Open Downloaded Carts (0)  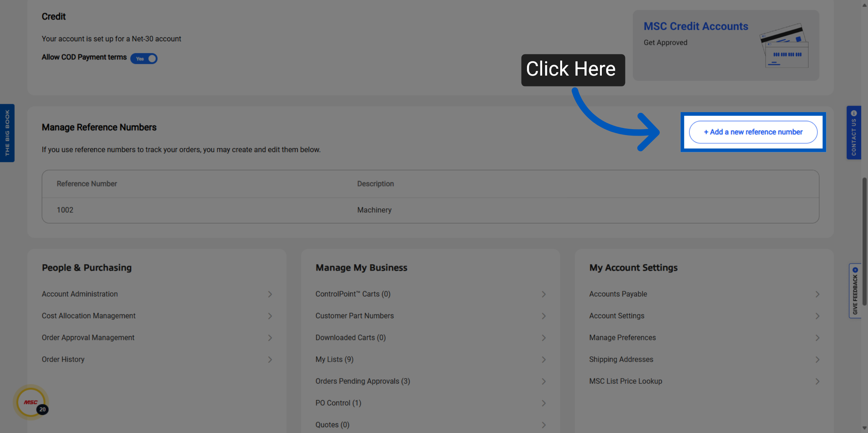[350, 338]
